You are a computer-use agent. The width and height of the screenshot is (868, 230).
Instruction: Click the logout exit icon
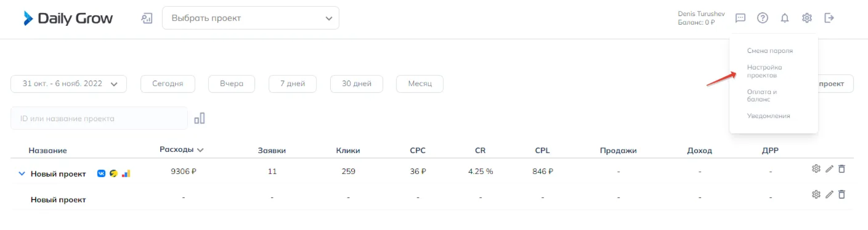click(x=829, y=18)
